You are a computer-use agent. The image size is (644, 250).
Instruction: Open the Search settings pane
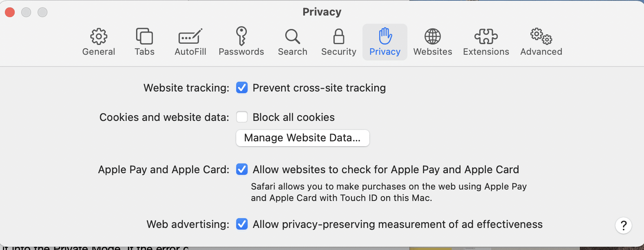click(292, 41)
